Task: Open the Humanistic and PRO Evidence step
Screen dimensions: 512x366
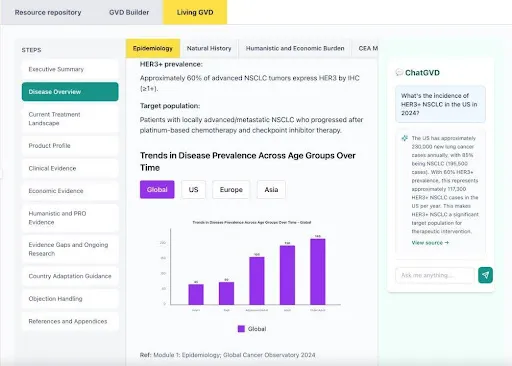Action: click(x=70, y=218)
